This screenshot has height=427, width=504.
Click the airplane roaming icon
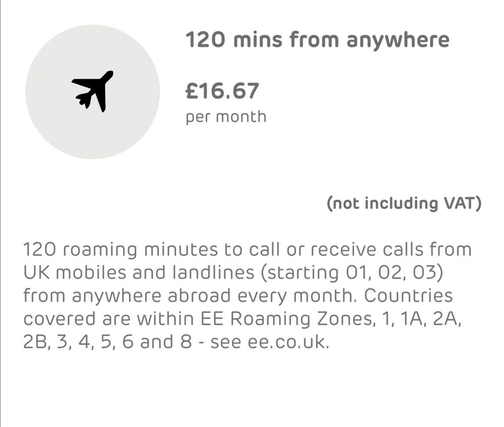coord(93,91)
